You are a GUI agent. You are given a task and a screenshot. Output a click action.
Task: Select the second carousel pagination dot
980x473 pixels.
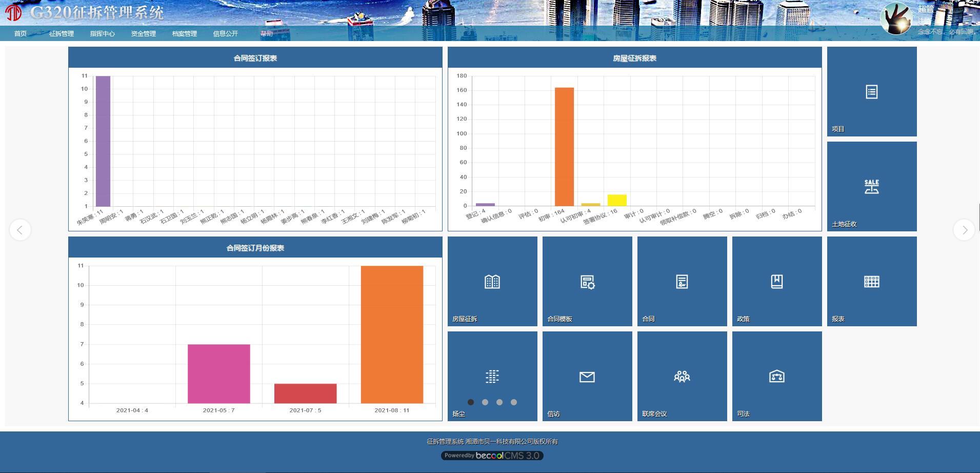click(485, 402)
